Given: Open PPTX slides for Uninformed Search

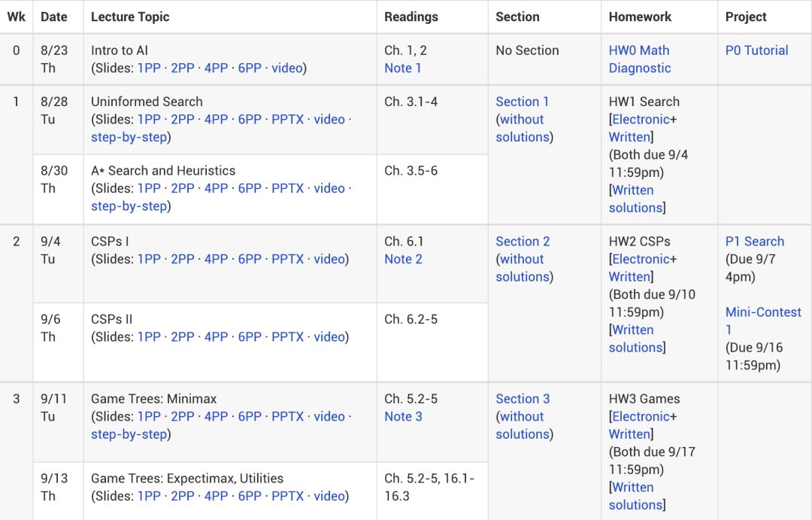Looking at the screenshot, I should tap(287, 119).
